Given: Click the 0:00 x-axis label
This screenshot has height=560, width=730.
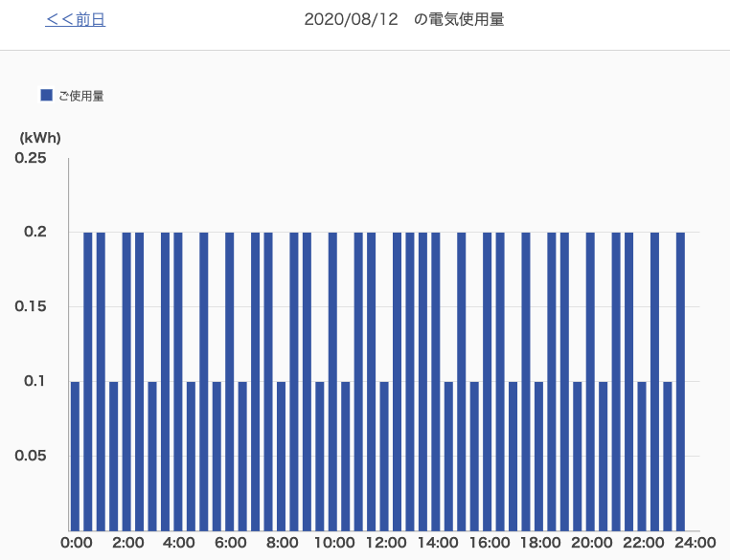Looking at the screenshot, I should [x=76, y=543].
